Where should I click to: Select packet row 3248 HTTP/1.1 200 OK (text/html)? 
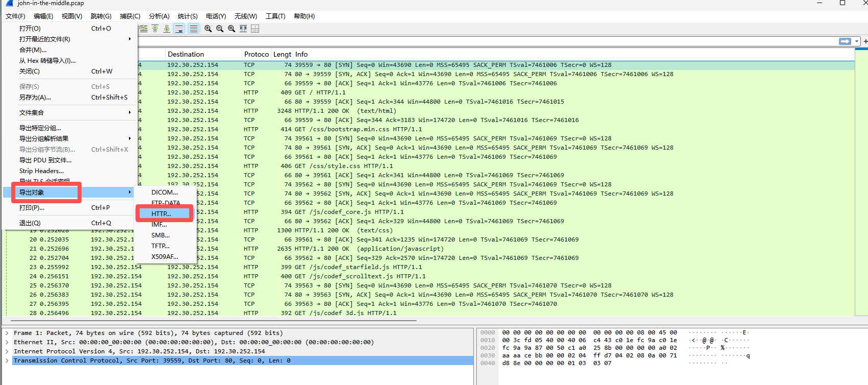point(496,111)
